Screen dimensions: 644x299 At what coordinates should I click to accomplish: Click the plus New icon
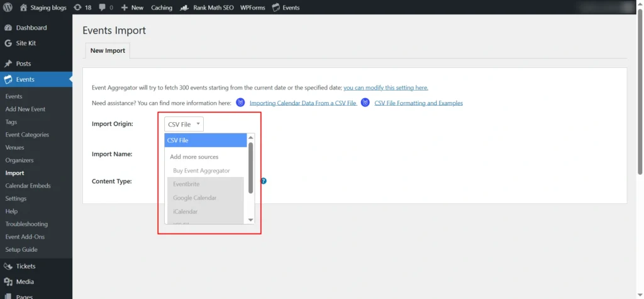(125, 8)
